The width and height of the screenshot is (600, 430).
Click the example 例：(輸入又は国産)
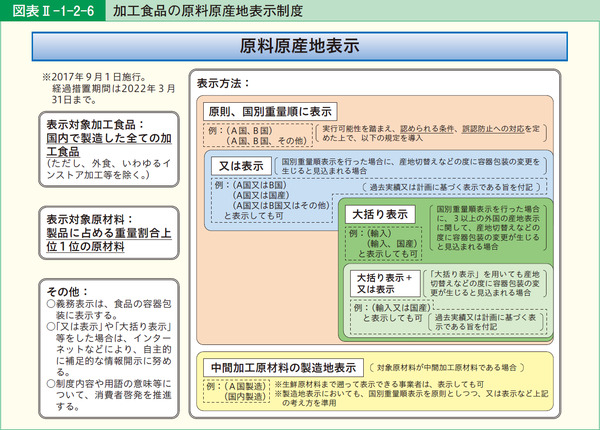(x=392, y=308)
